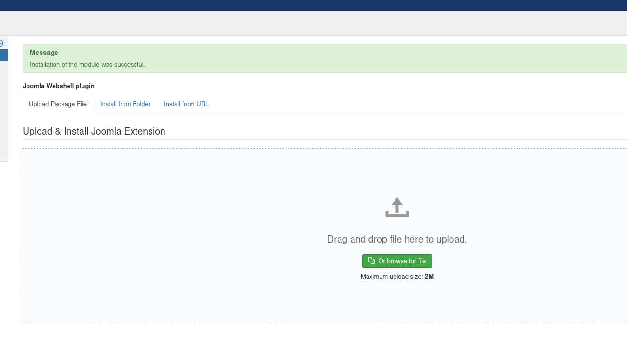Click the gray sidebar panel below blue item
The width and height of the screenshot is (627, 364).
pyautogui.click(x=4, y=111)
